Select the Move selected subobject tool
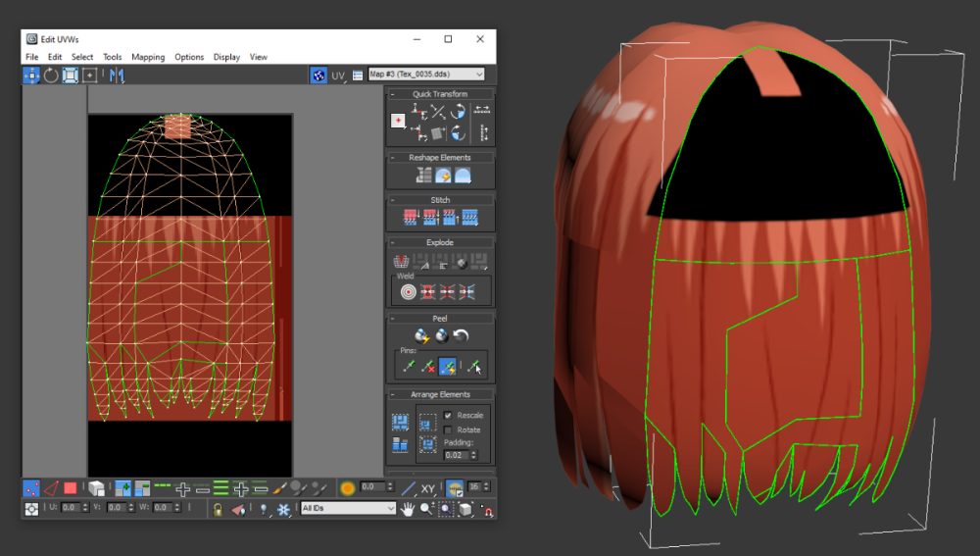The width and height of the screenshot is (980, 556). pyautogui.click(x=31, y=76)
